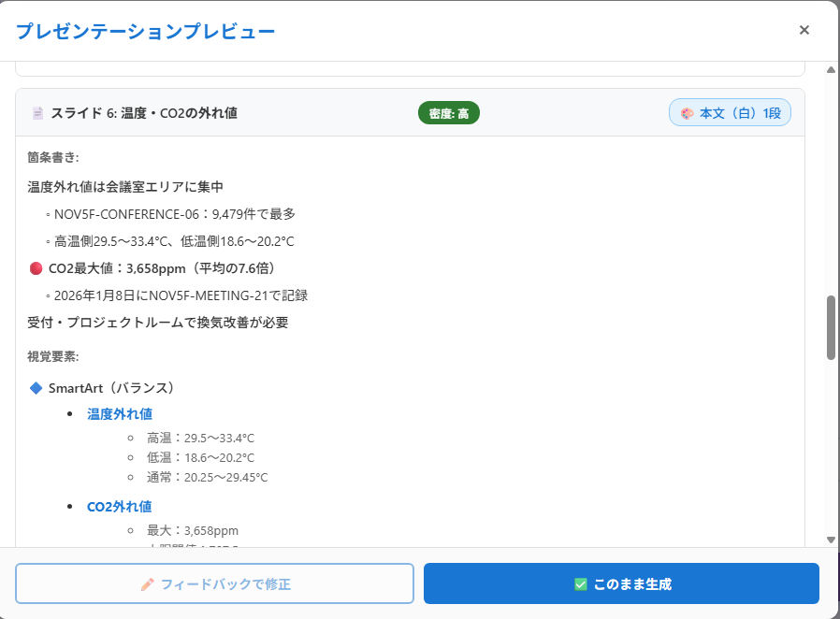Screen dimensions: 840x619
Task: Click the vertical scrollbar thumb
Action: tap(831, 327)
